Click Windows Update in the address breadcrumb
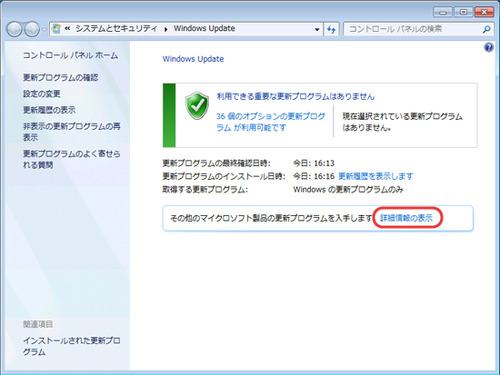500x375 pixels. tap(204, 28)
